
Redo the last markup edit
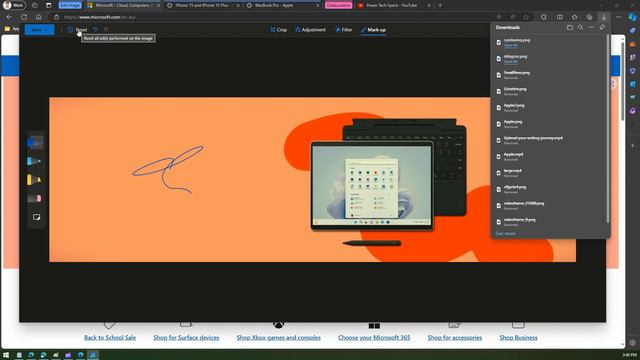tap(106, 30)
